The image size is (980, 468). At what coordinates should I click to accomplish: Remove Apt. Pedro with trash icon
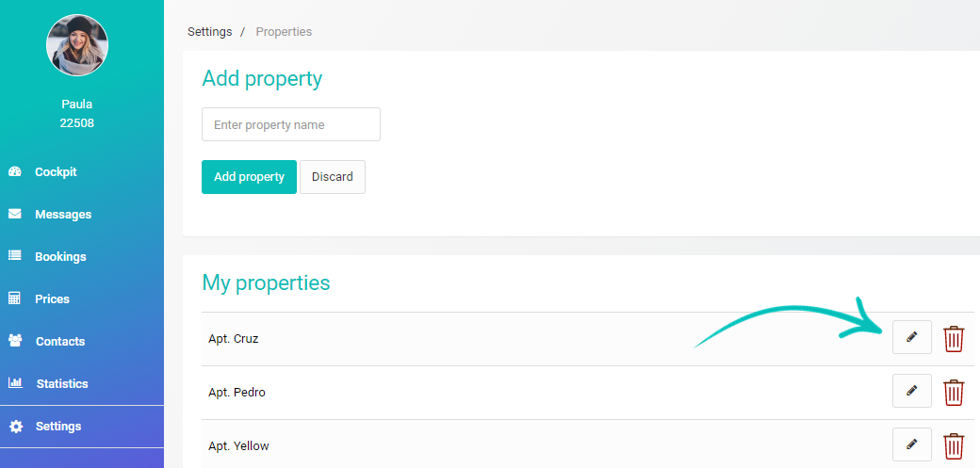(953, 393)
